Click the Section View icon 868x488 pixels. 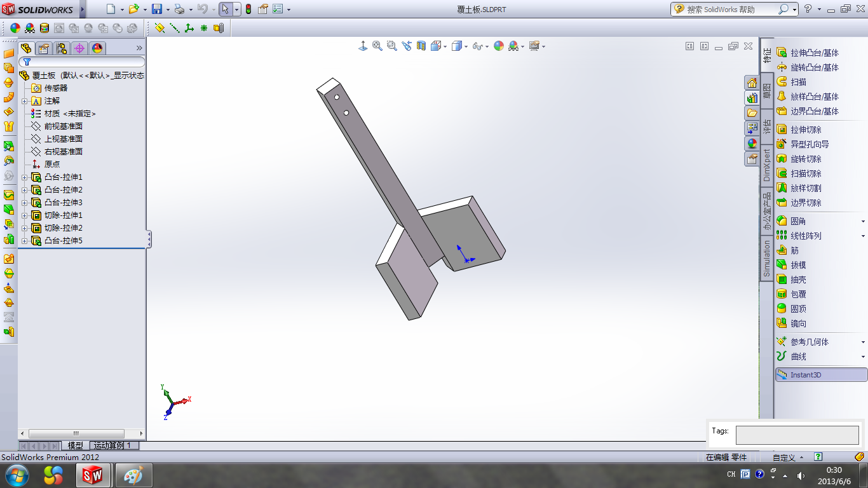(x=421, y=46)
